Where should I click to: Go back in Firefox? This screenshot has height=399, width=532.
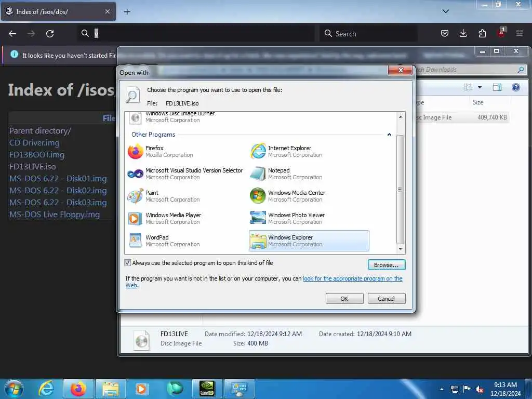[12, 34]
